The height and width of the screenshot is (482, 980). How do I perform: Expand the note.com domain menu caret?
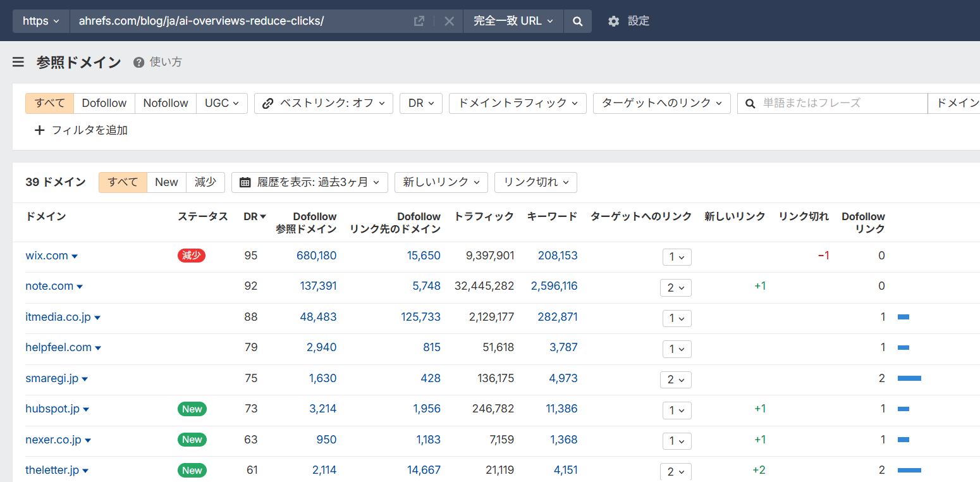click(80, 287)
